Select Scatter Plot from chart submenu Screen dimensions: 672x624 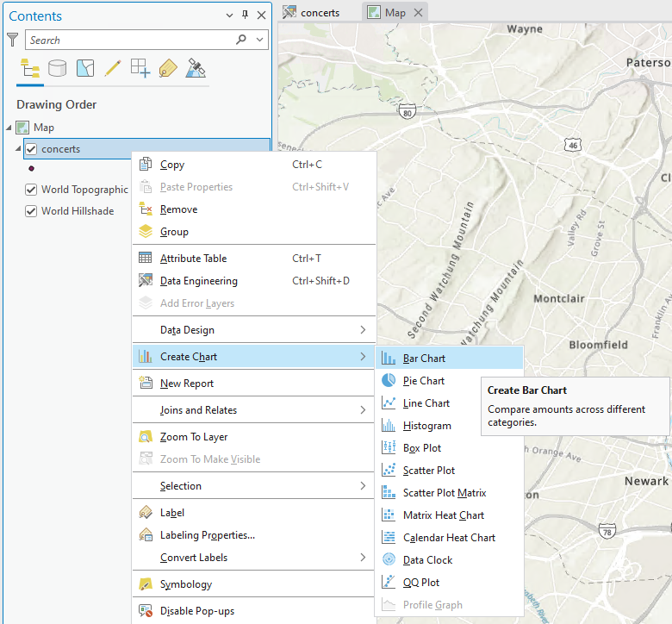click(x=429, y=471)
